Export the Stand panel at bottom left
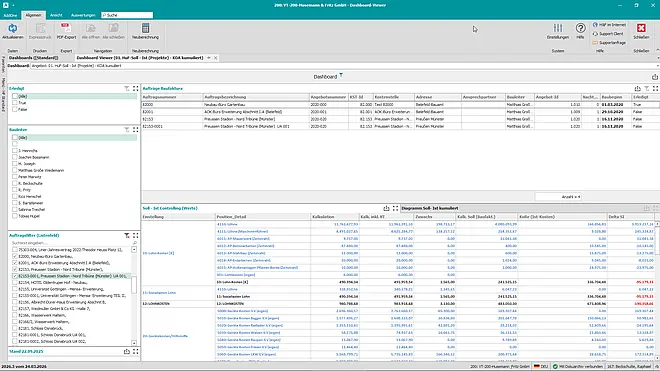This screenshot has height=371, width=660. click(127, 351)
